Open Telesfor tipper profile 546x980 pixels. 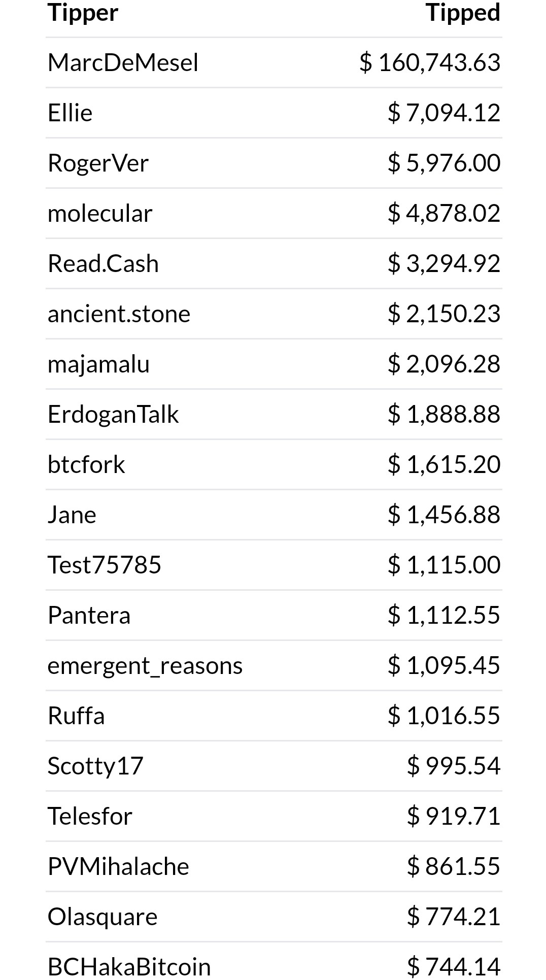tap(90, 816)
